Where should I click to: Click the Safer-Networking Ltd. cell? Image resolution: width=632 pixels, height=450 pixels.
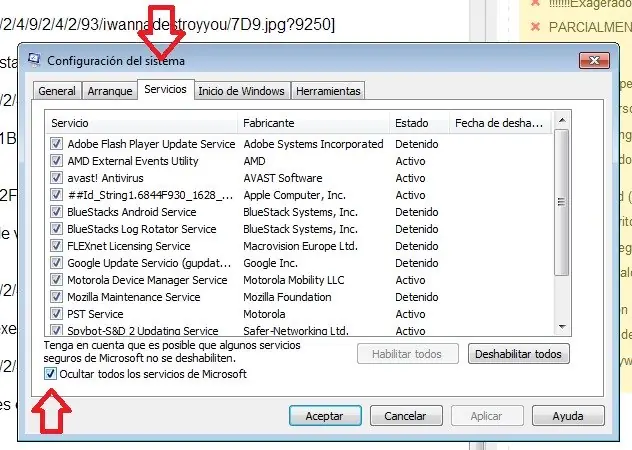pyautogui.click(x=295, y=330)
